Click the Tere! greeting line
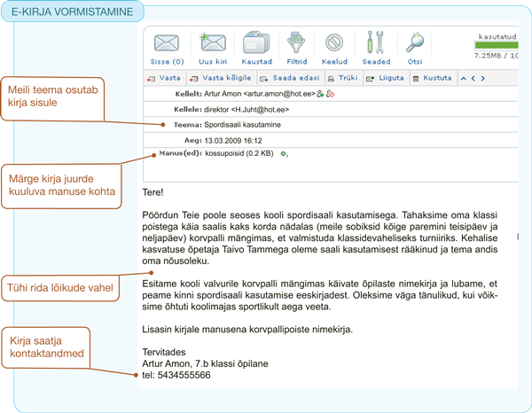Image resolution: width=532 pixels, height=413 pixels. click(153, 192)
